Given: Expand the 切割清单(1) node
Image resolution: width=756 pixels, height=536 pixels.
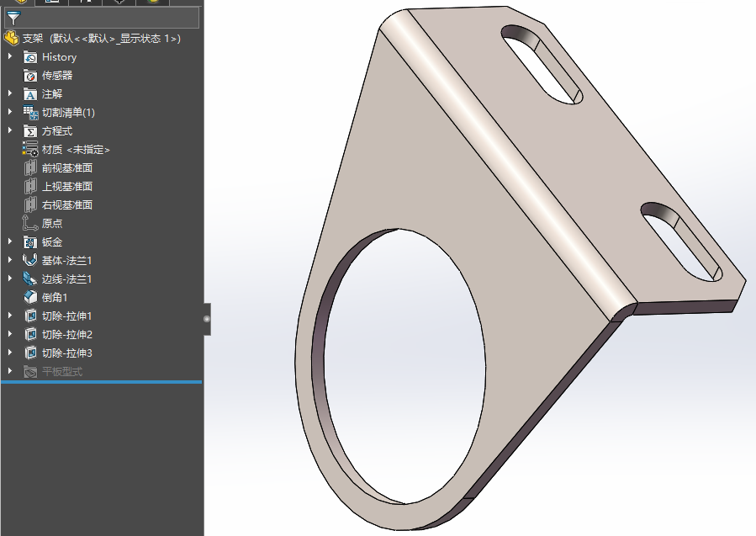Looking at the screenshot, I should pos(10,112).
